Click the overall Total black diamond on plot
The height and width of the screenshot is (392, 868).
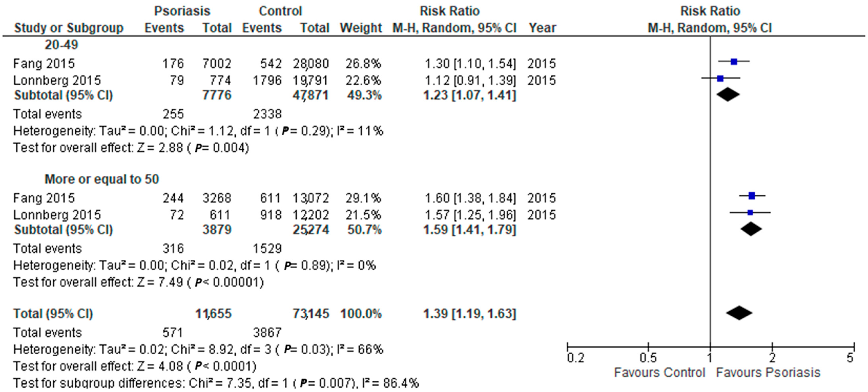(739, 313)
